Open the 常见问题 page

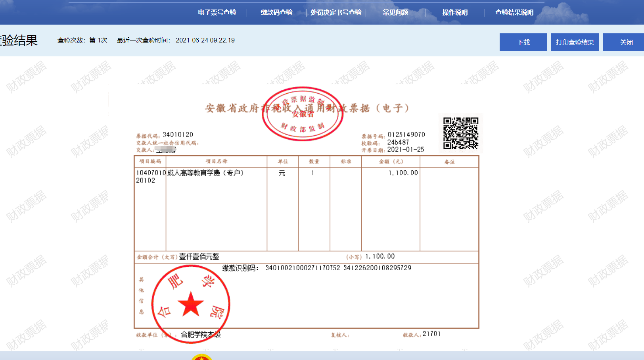(395, 13)
